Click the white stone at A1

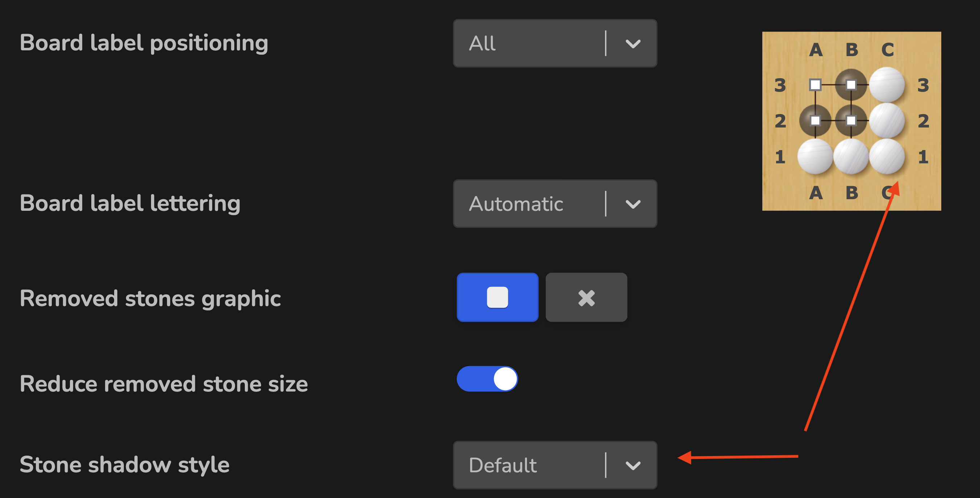(815, 156)
